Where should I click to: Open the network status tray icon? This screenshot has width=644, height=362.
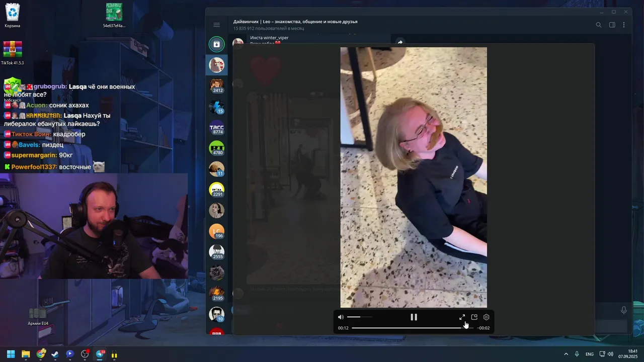click(602, 354)
